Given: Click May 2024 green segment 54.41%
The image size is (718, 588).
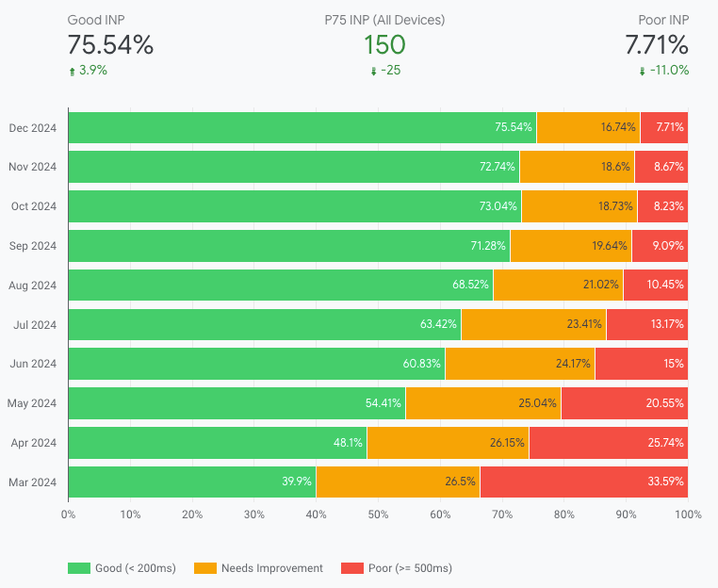Looking at the screenshot, I should coord(236,403).
